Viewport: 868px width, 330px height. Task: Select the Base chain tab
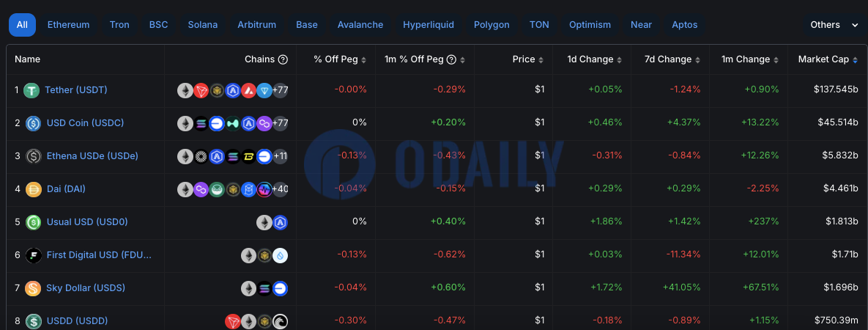307,25
